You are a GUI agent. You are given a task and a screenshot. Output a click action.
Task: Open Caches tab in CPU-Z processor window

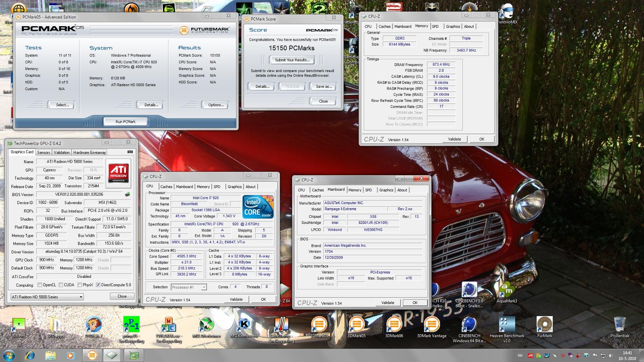point(166,187)
